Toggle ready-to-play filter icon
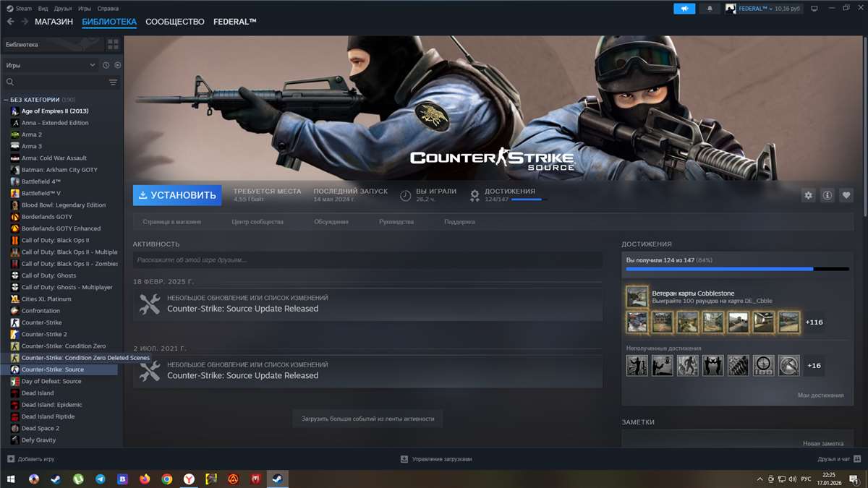This screenshot has width=868, height=488. click(117, 65)
